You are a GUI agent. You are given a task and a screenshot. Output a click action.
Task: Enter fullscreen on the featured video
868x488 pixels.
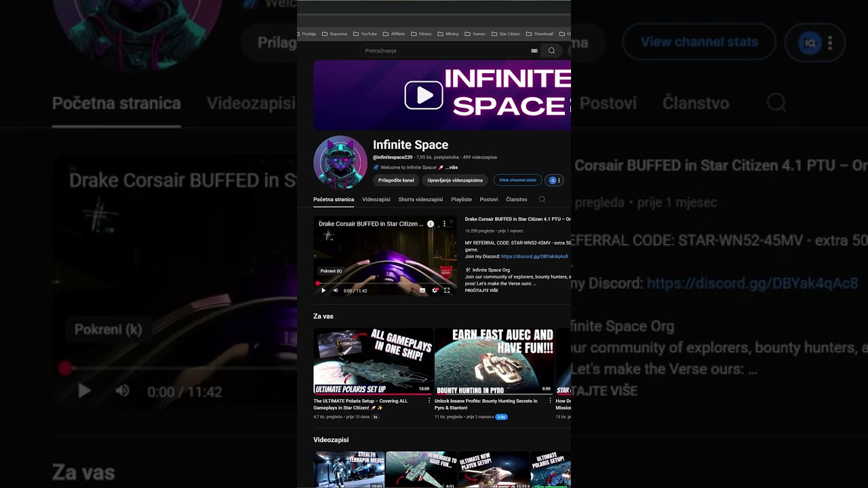click(x=447, y=290)
